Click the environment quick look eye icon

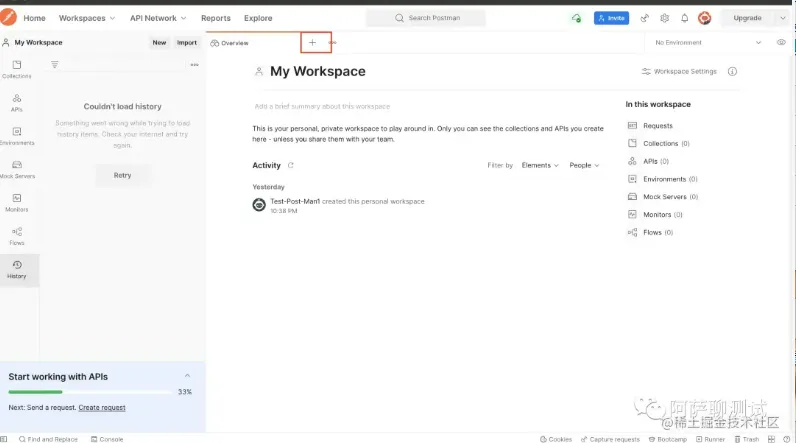click(781, 43)
